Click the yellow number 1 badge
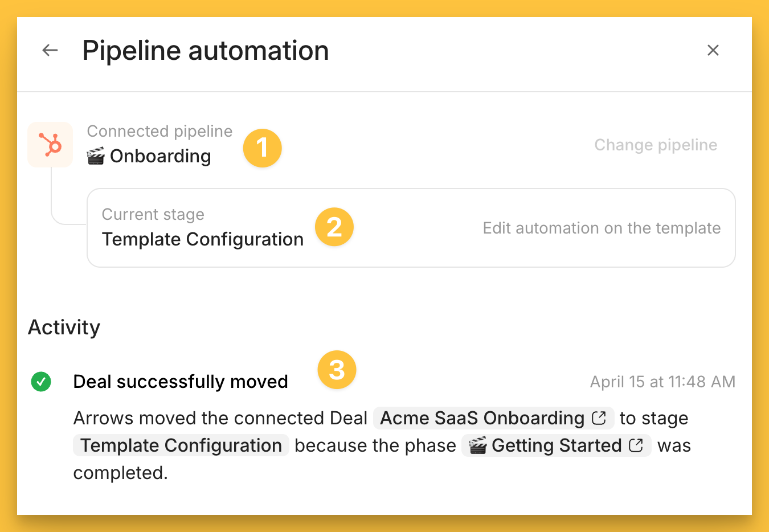The image size is (769, 532). [262, 148]
